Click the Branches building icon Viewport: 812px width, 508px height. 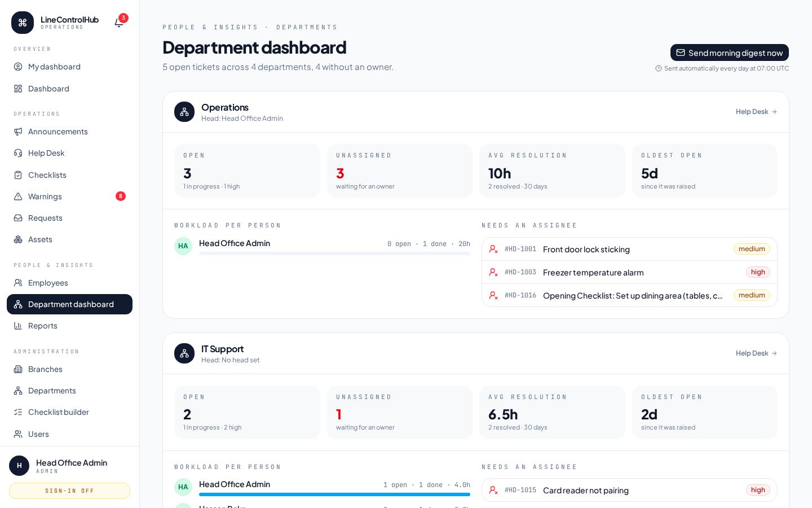[x=18, y=369]
